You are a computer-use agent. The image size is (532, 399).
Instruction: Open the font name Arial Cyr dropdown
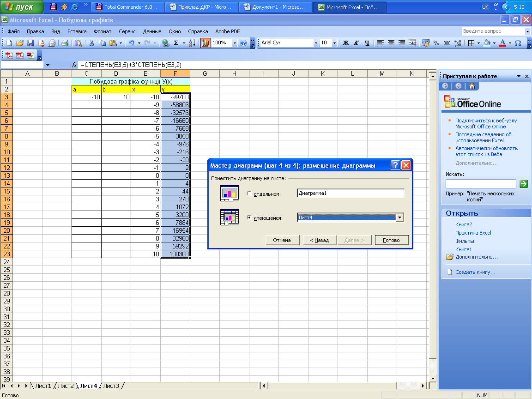pyautogui.click(x=316, y=43)
